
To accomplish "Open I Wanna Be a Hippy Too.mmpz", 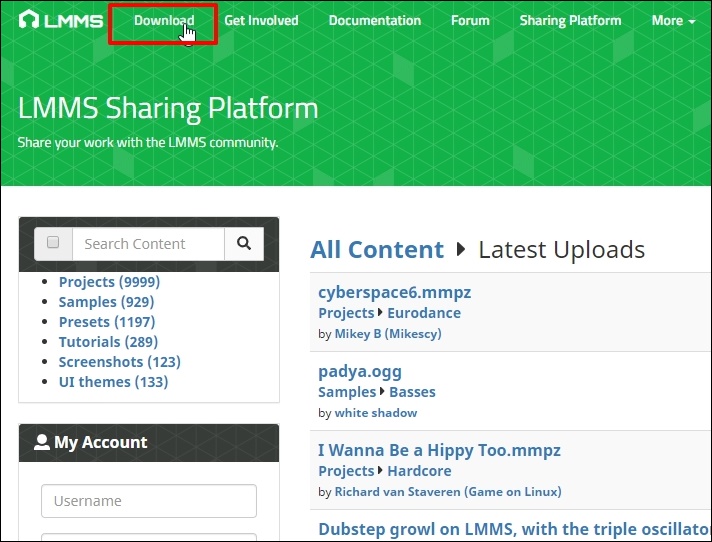I will pos(440,450).
